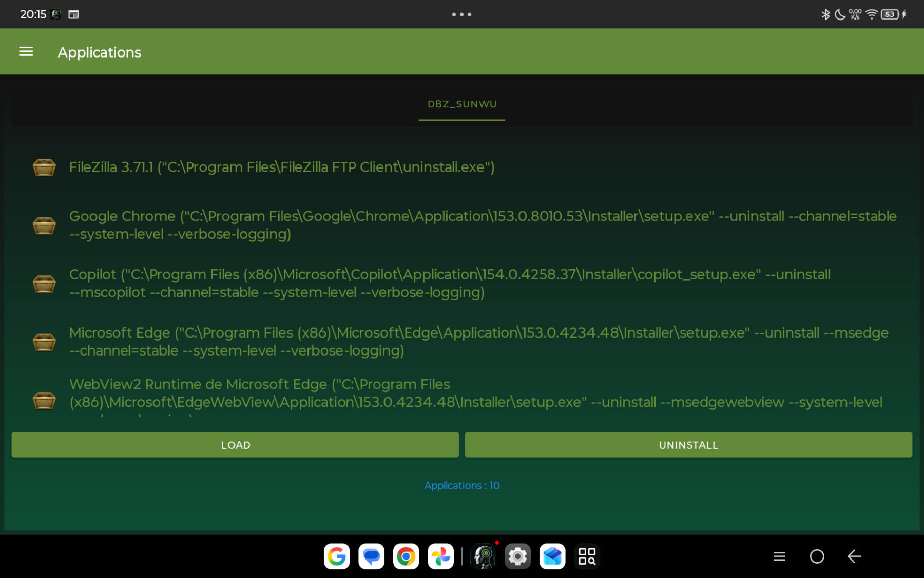Select the Google Chrome uninstall entry

pyautogui.click(x=483, y=225)
